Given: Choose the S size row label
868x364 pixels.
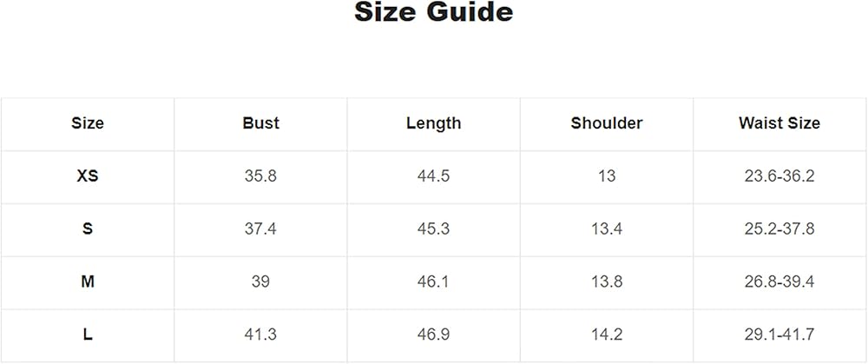Looking at the screenshot, I should [88, 229].
